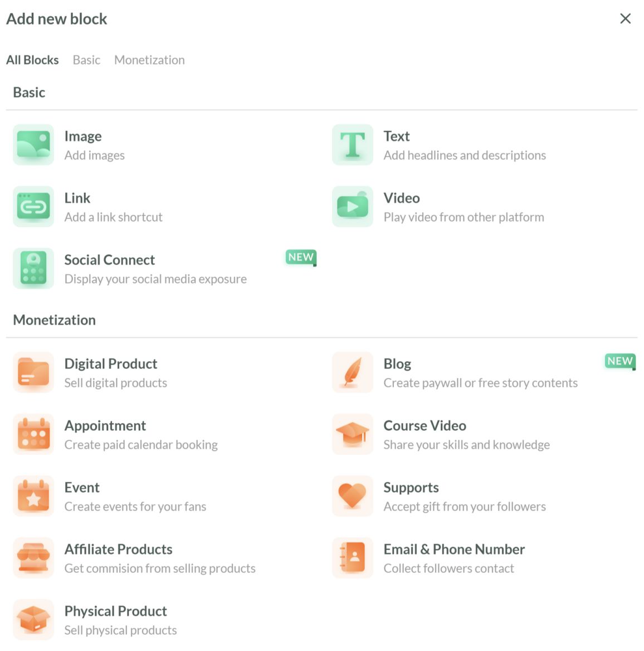Click the Blog feather icon
The image size is (644, 651).
(353, 372)
